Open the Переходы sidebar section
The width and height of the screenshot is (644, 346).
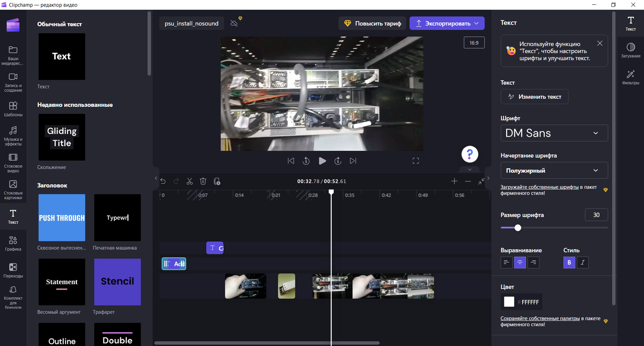[x=13, y=270]
